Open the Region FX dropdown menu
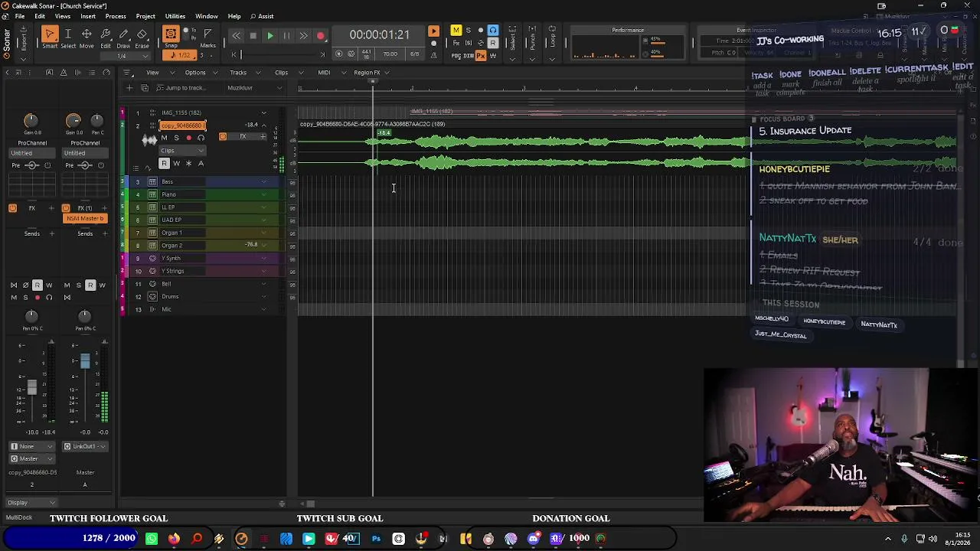Screen dimensions: 980x551 [371, 73]
